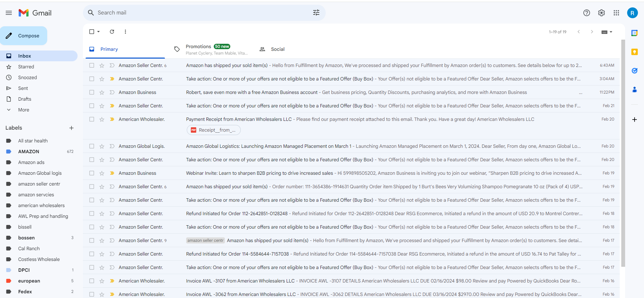Open Inbox folder
The image size is (644, 298).
tap(39, 56)
